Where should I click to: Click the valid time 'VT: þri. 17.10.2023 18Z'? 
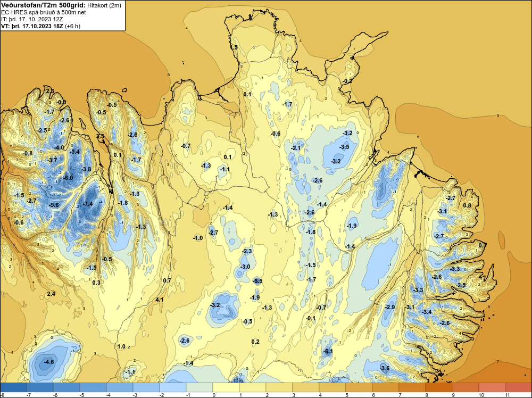coord(32,26)
